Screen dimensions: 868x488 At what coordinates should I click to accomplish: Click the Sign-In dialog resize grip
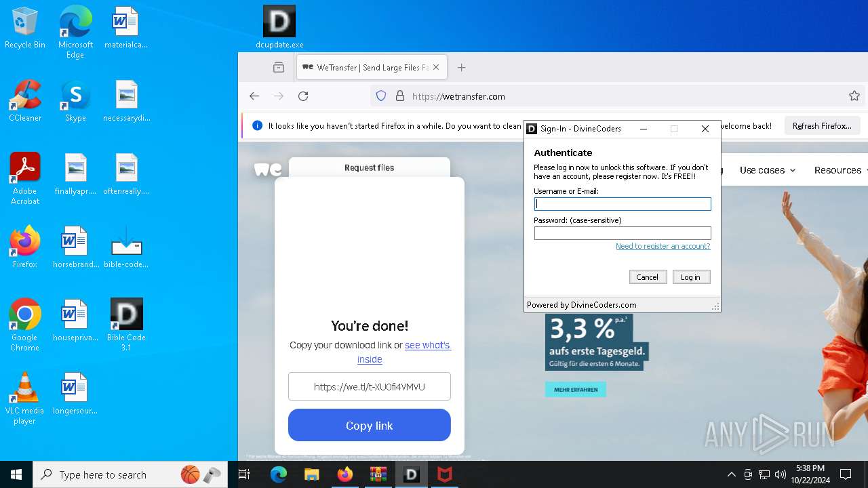715,306
